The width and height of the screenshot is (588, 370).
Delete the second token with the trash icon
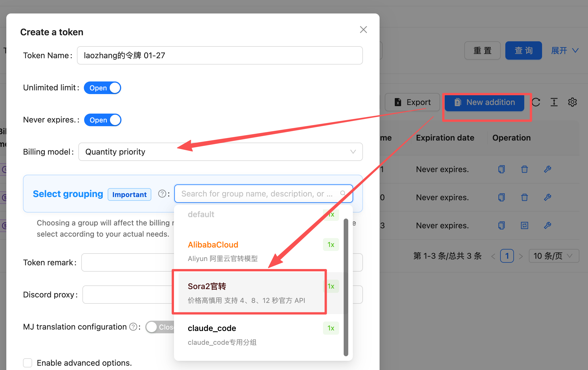(x=524, y=197)
